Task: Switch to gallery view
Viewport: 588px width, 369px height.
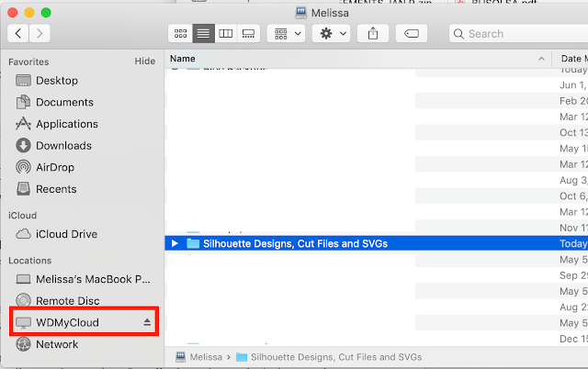Action: coord(248,34)
